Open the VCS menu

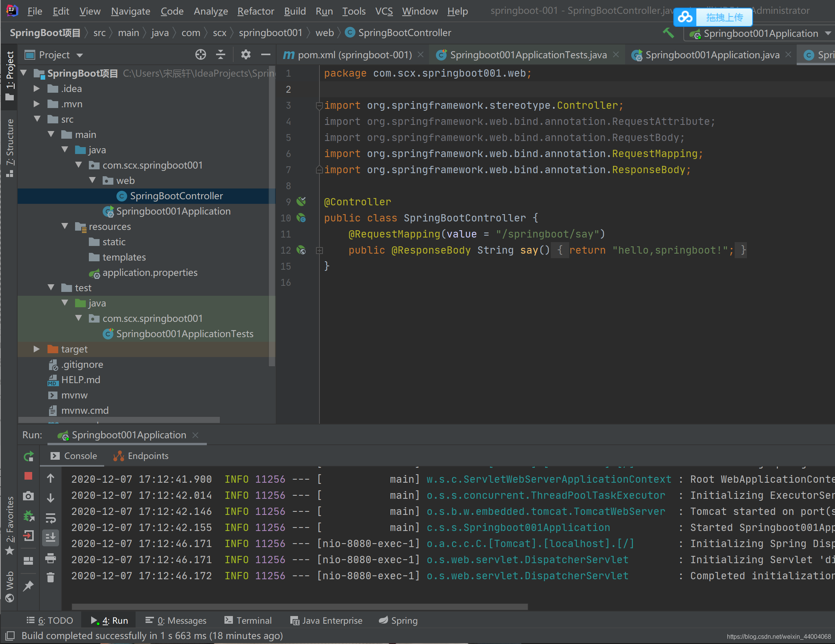click(x=384, y=11)
